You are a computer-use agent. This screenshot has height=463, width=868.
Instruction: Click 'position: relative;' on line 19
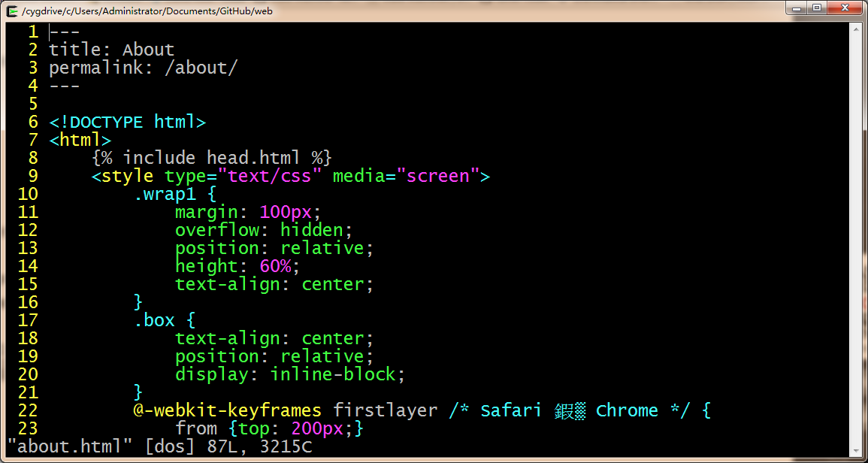[274, 356]
